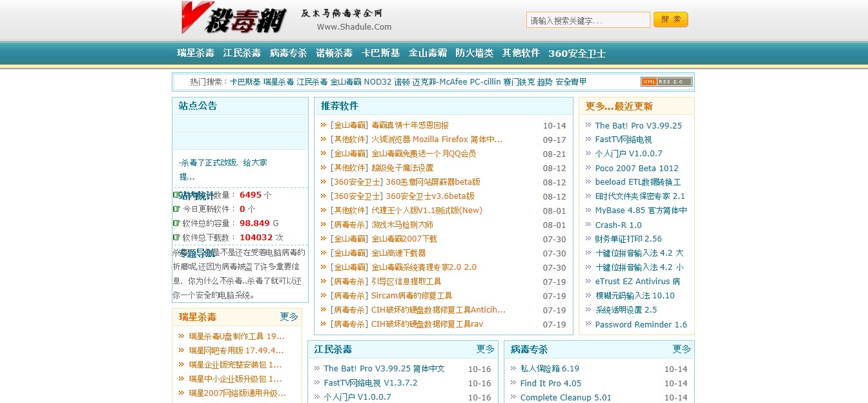Open 金山毒霸2007下载 link
This screenshot has height=403, width=868.
coord(404,239)
